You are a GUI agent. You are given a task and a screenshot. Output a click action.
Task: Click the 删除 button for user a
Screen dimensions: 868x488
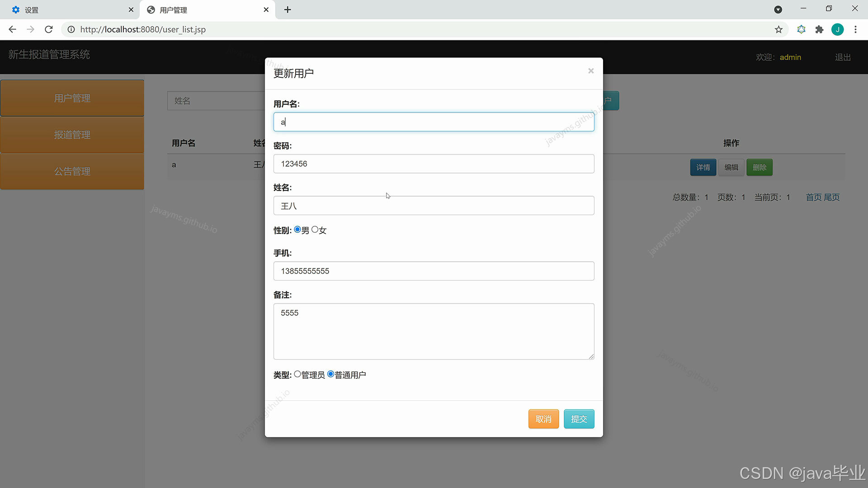click(759, 167)
